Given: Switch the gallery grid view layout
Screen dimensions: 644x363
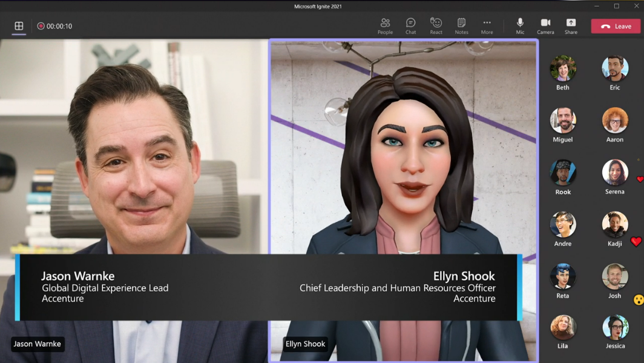Looking at the screenshot, I should 19,26.
